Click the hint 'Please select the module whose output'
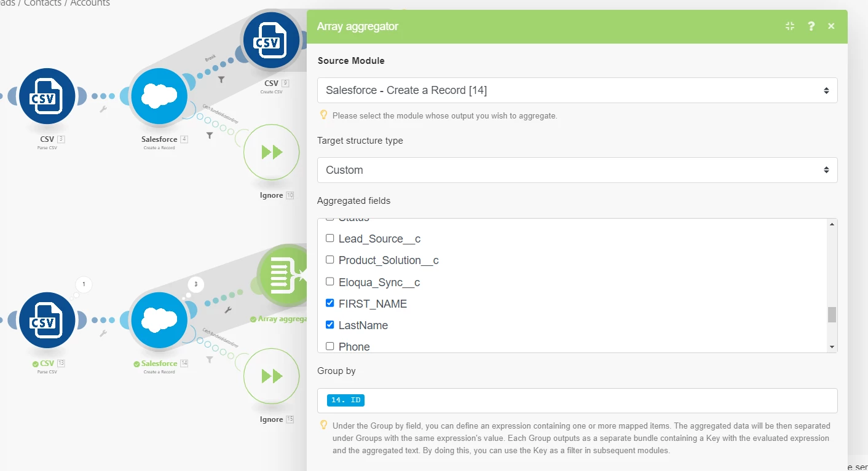868x471 pixels. point(445,115)
